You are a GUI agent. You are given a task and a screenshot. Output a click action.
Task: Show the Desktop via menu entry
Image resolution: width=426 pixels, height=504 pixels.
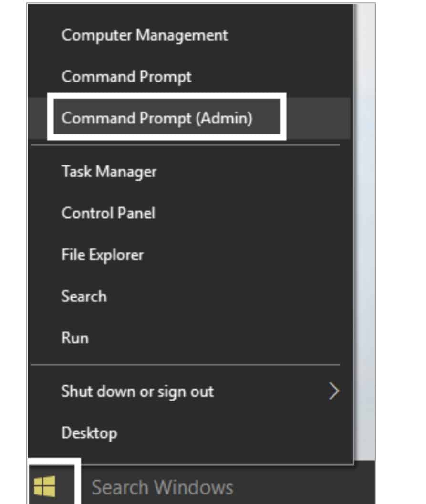pyautogui.click(x=89, y=433)
